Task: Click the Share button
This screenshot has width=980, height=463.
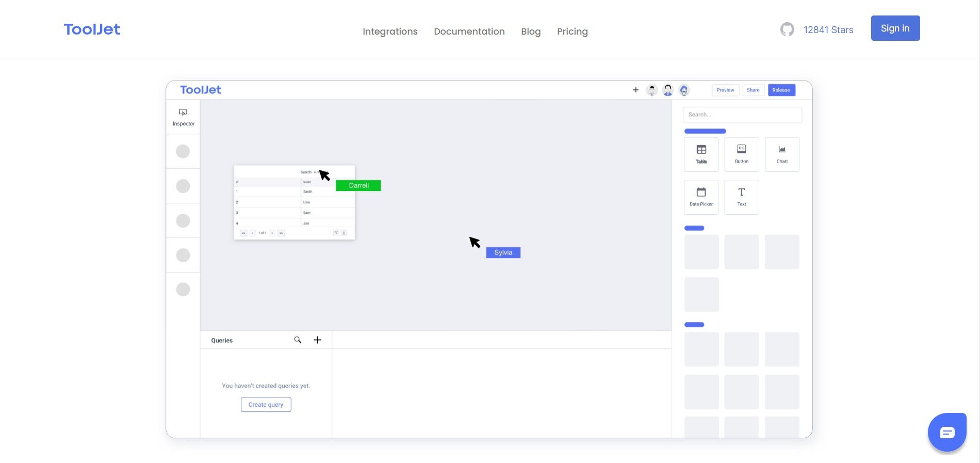Action: [753, 90]
